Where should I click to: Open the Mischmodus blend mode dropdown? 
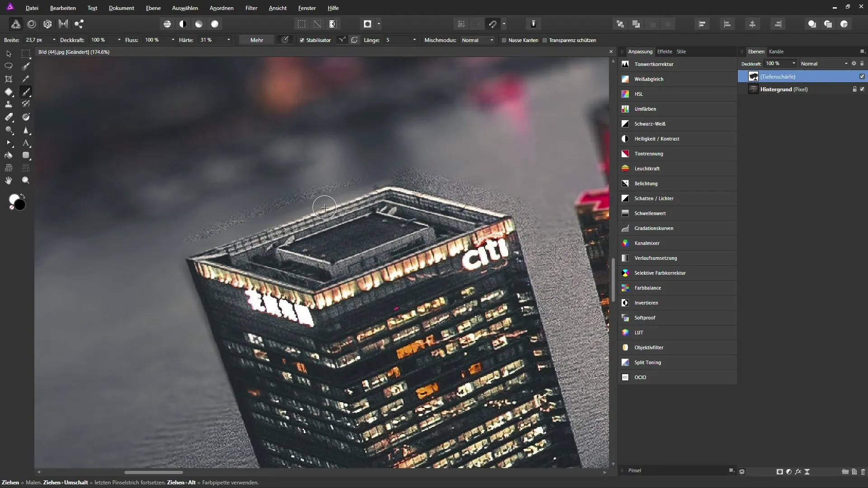478,40
